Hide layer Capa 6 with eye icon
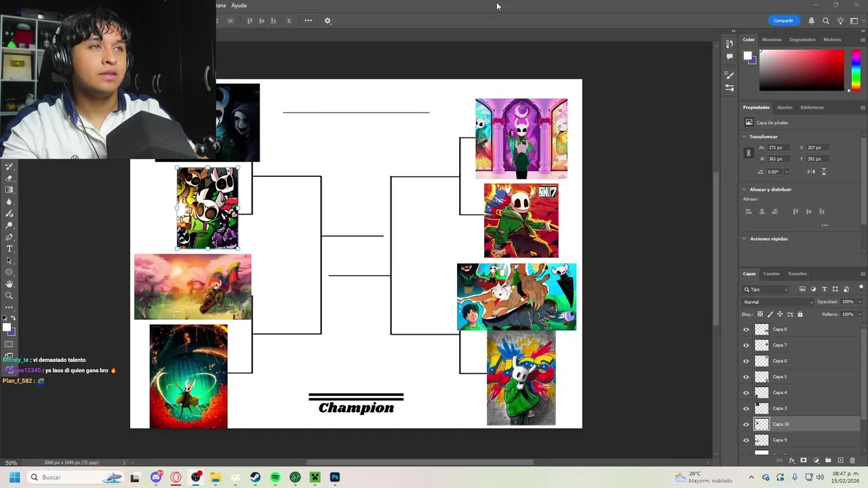 [746, 361]
